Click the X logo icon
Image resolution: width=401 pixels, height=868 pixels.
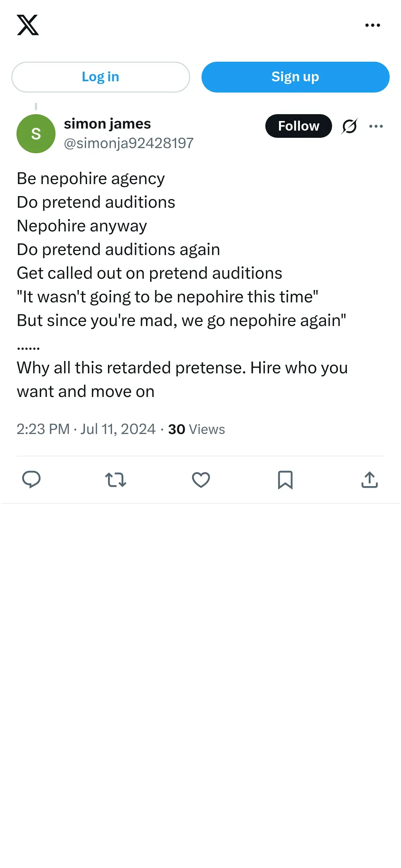[x=28, y=25]
